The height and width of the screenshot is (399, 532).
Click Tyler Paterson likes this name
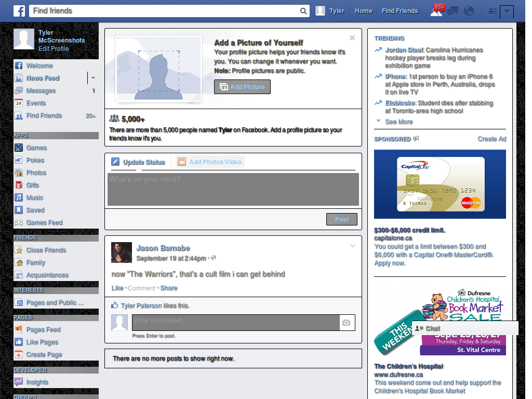tap(141, 305)
